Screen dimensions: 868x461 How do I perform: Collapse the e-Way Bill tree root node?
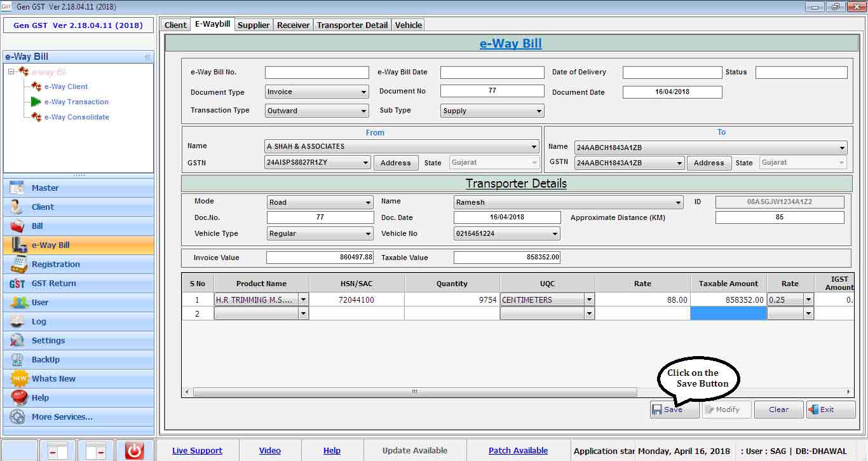tap(11, 72)
